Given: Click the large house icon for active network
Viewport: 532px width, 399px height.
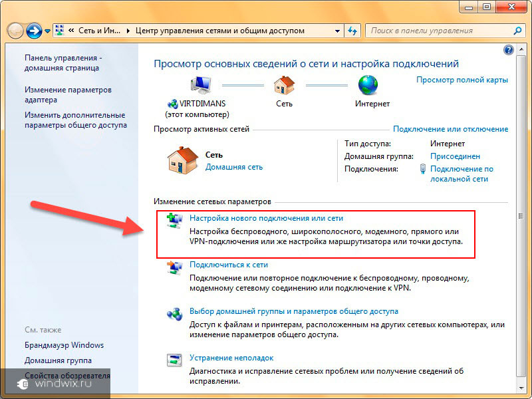Looking at the screenshot, I should pyautogui.click(x=182, y=160).
